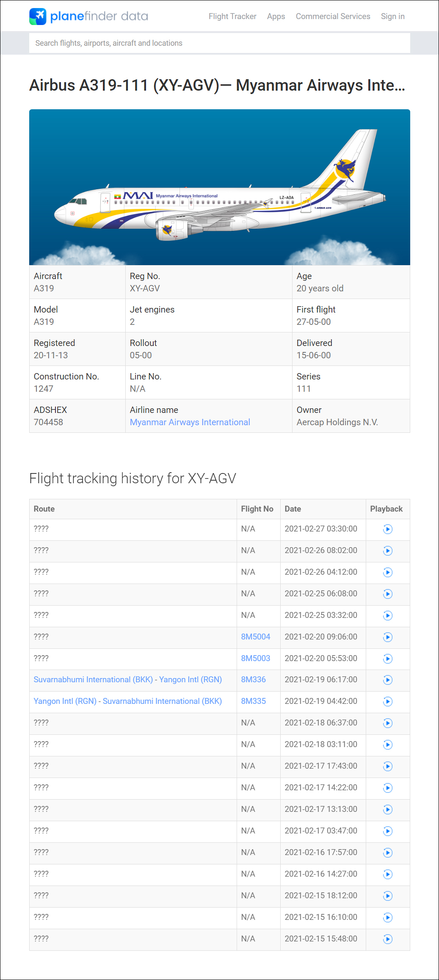Open flight number 8M5003 link
Screen dimensions: 439x980
pyautogui.click(x=256, y=658)
